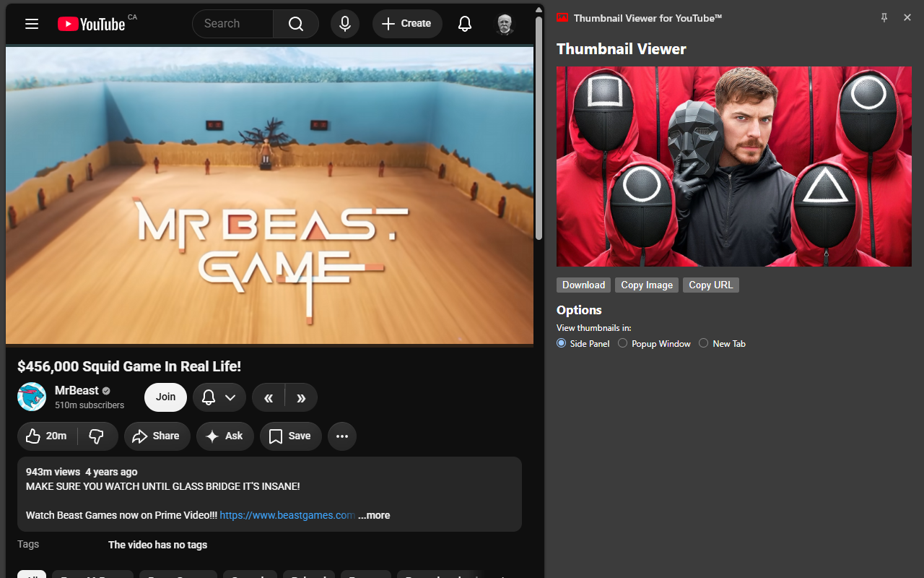Image resolution: width=924 pixels, height=578 pixels.
Task: Click the "View thumbnails in:" label
Action: (594, 328)
